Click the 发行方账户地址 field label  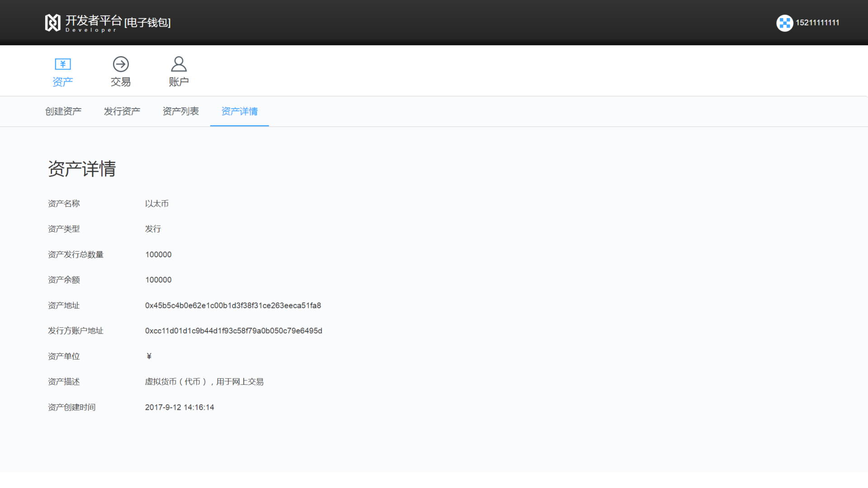click(75, 331)
